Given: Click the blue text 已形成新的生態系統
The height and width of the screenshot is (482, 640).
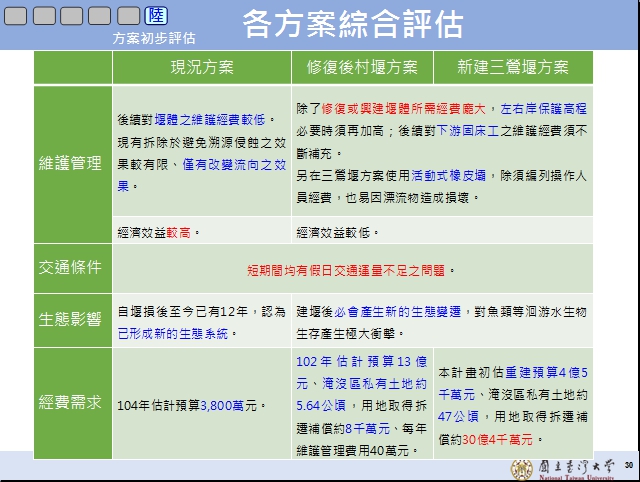Looking at the screenshot, I should 173,334.
